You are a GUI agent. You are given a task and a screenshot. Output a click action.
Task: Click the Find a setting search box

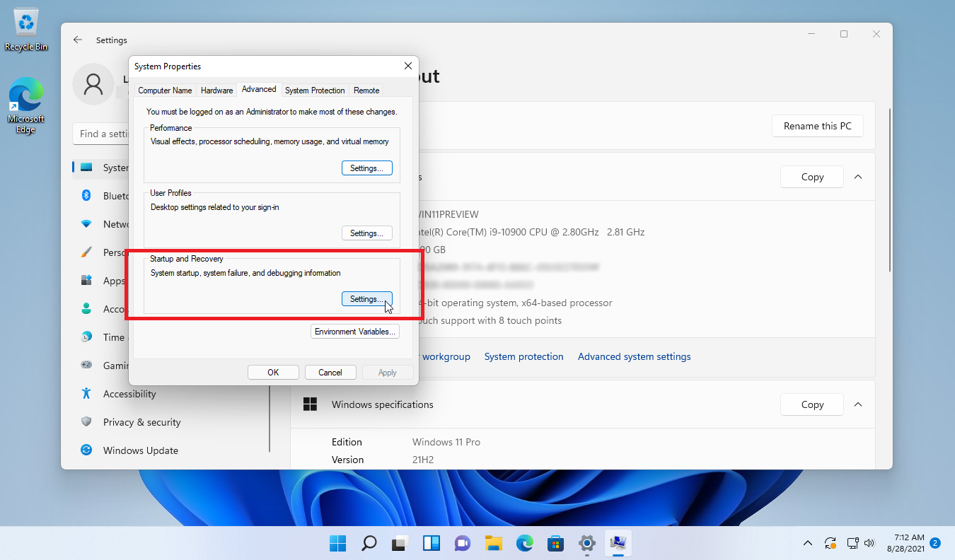click(100, 134)
